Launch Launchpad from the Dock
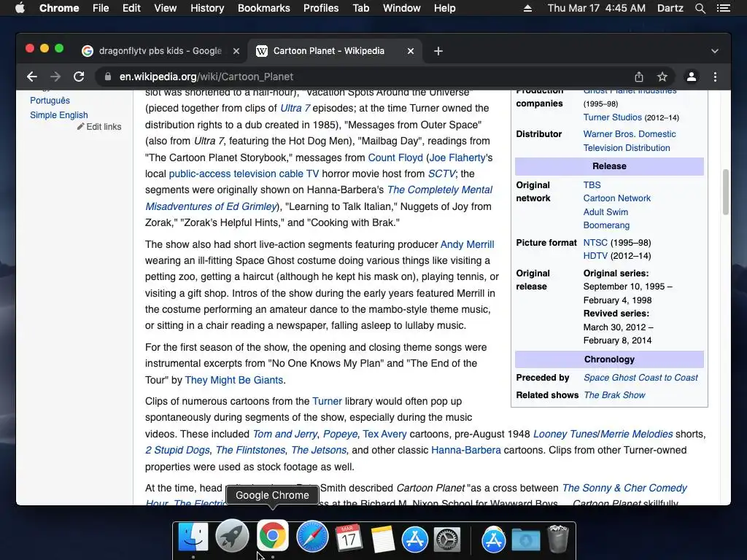Screen dimensions: 747x560 click(232, 537)
